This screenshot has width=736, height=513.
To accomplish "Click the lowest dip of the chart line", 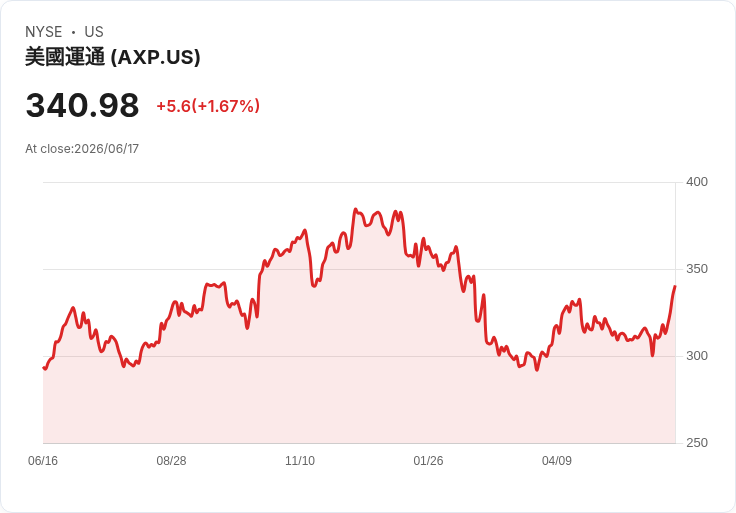I will coord(537,370).
